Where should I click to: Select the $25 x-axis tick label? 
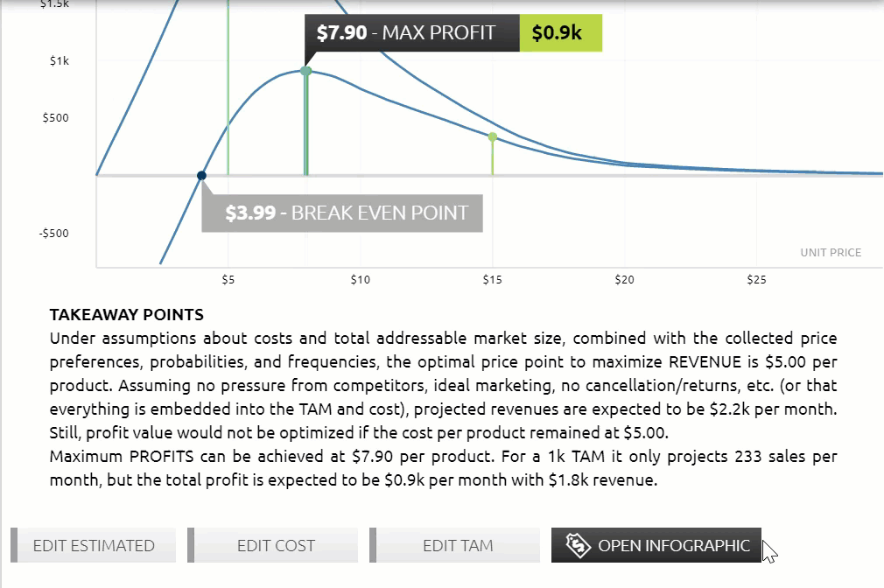(x=756, y=280)
